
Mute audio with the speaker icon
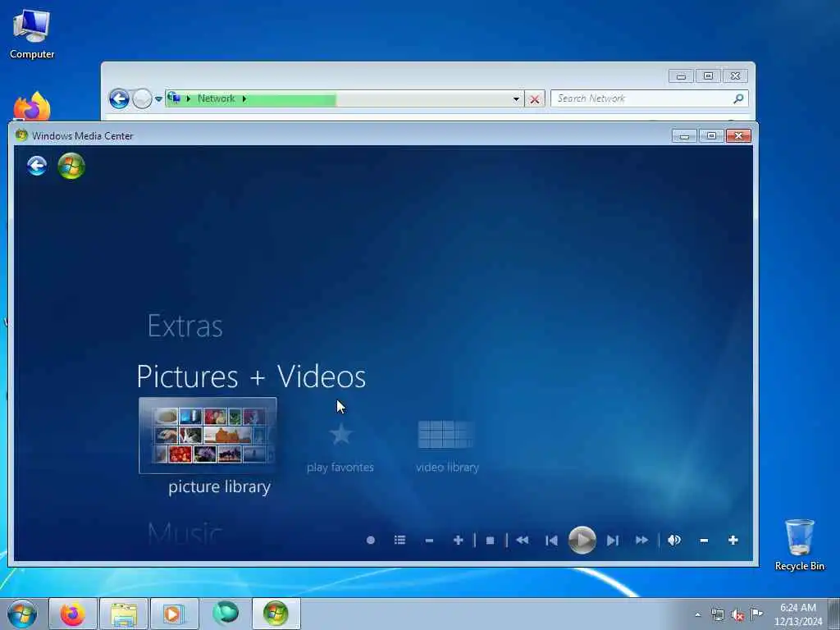point(674,540)
